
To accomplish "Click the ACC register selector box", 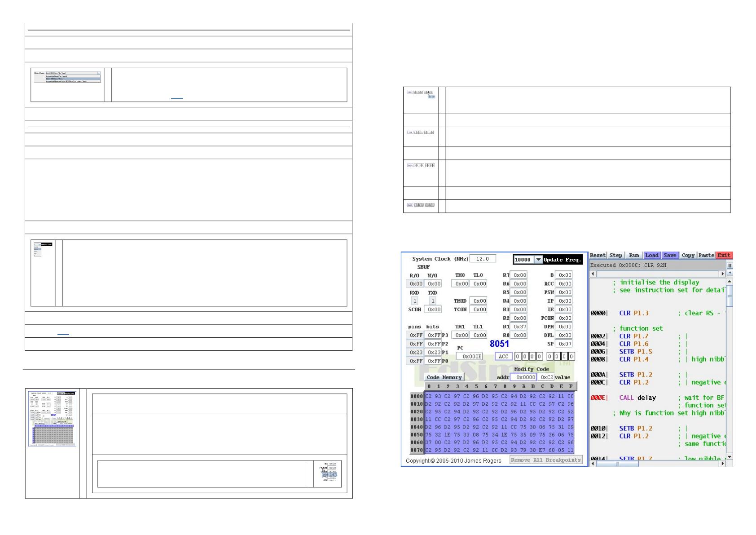I will pos(503,356).
